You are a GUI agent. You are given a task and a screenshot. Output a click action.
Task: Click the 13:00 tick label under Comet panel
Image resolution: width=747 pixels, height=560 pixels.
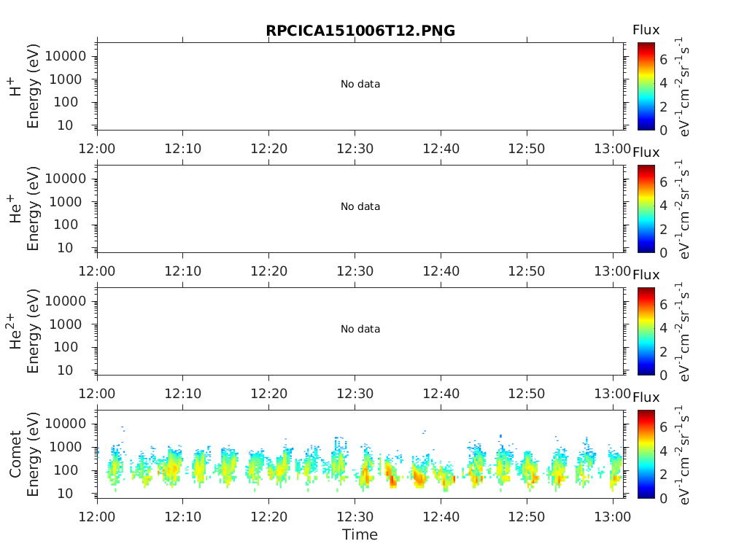[x=612, y=517]
